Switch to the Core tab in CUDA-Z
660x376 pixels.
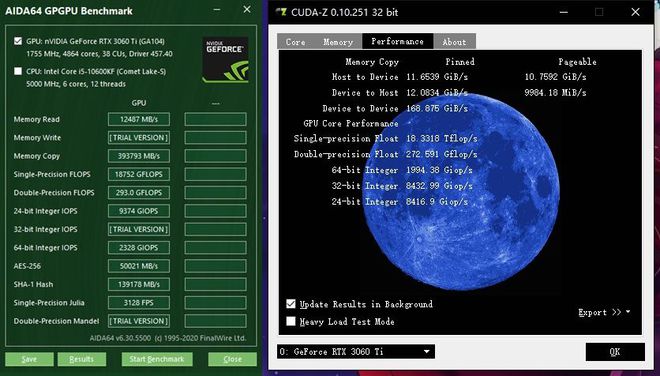295,42
